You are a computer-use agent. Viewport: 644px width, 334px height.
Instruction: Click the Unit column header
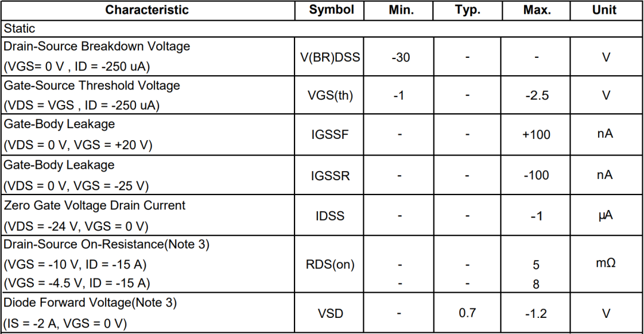[x=605, y=10]
